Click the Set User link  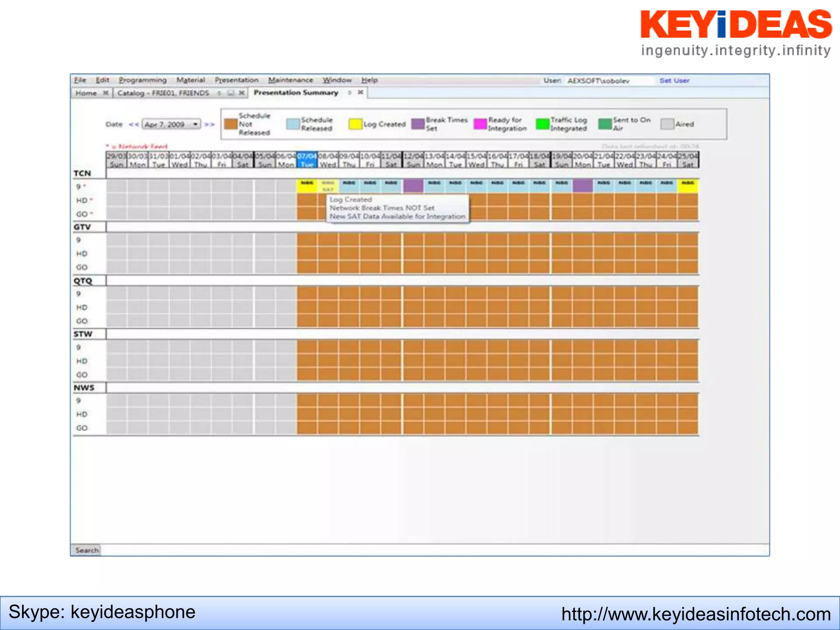tap(674, 80)
